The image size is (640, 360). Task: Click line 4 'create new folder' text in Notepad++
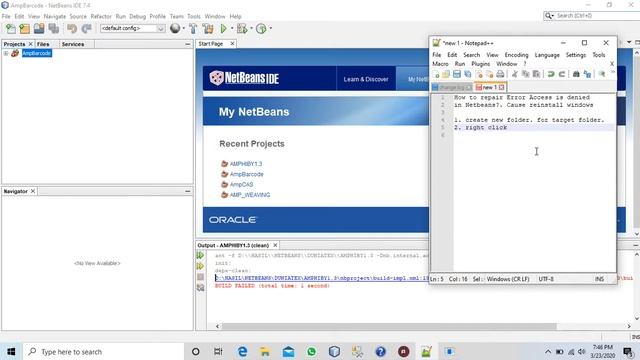[x=529, y=120]
